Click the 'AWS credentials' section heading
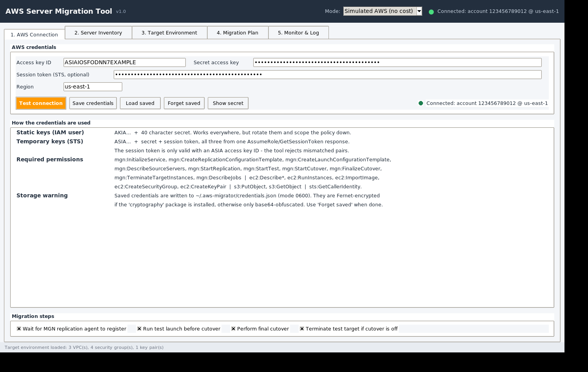This screenshot has width=588, height=372. [x=34, y=47]
